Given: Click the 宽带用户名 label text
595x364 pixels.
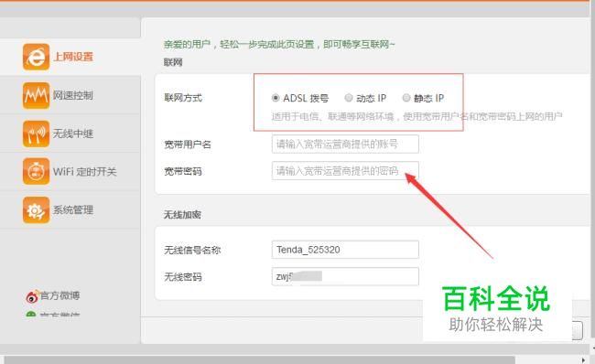Looking at the screenshot, I should [x=188, y=145].
